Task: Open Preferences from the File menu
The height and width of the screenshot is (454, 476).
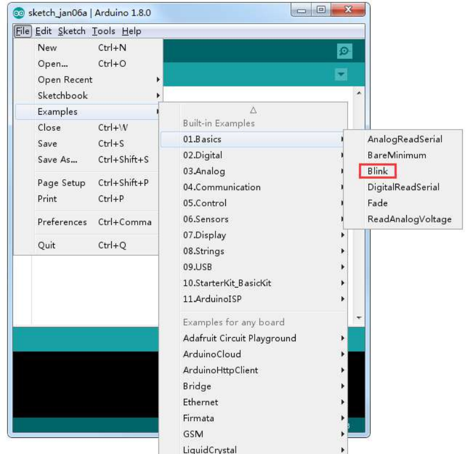Action: [x=87, y=222]
